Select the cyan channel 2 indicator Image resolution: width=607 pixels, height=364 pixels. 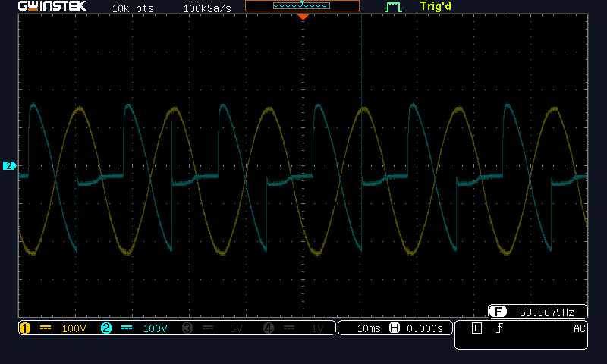pos(106,328)
